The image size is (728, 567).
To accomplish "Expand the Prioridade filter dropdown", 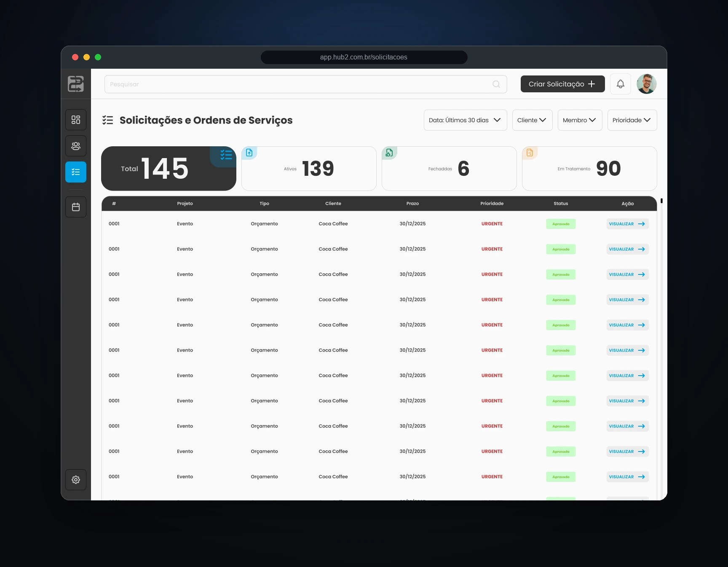I will [x=632, y=120].
